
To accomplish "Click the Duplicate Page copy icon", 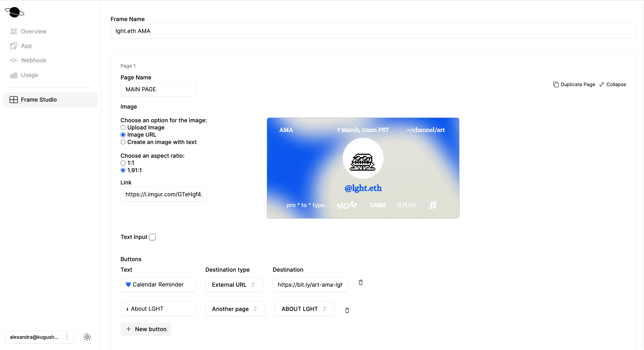I will click(x=555, y=85).
